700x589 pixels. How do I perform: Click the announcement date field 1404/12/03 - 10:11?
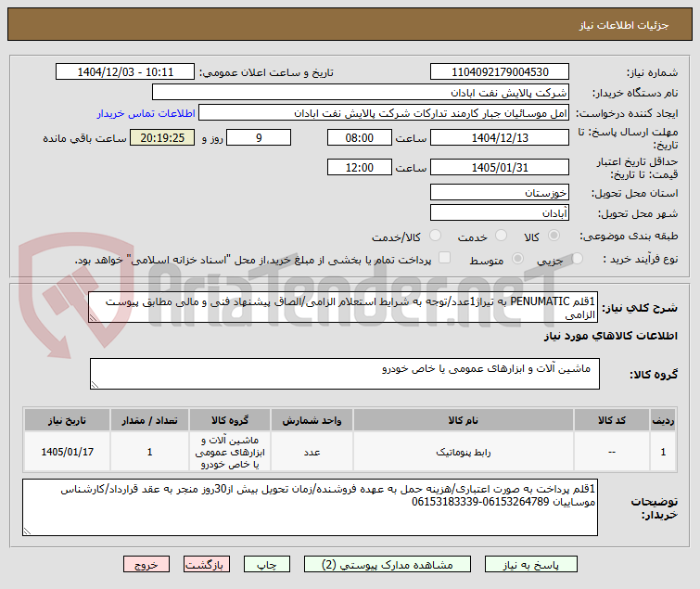click(125, 72)
